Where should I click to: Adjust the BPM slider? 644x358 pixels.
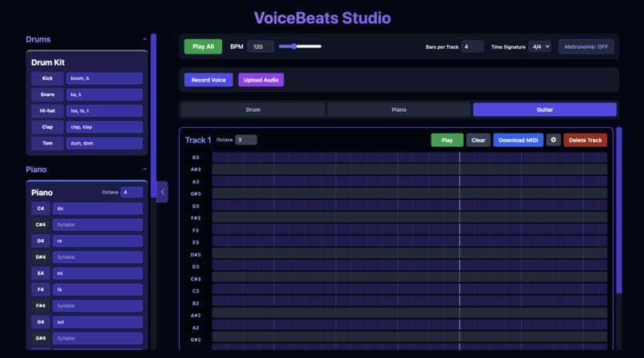(300, 46)
